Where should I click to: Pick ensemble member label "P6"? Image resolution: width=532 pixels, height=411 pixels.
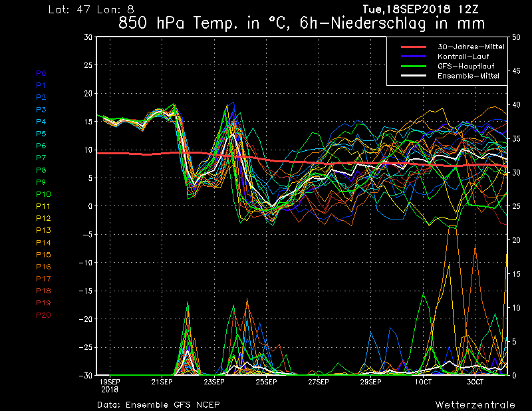click(41, 146)
